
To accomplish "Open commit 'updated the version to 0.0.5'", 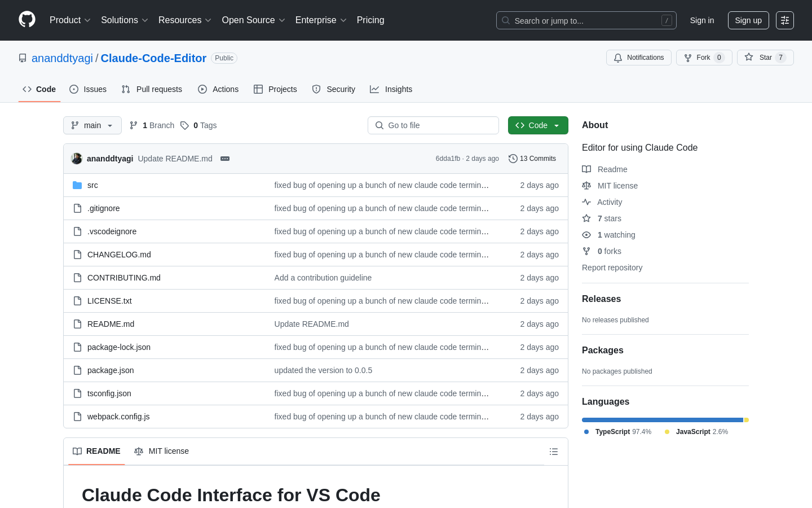I will pos(323,370).
